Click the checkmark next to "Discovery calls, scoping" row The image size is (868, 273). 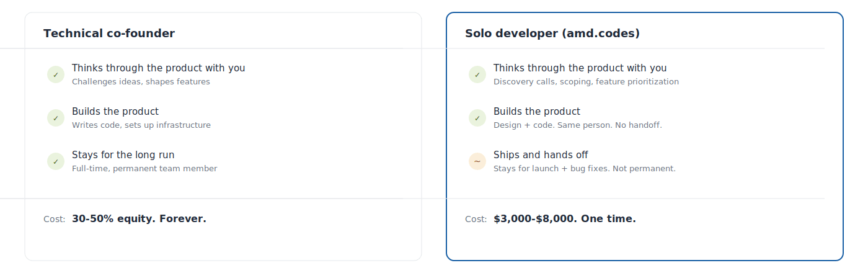(x=477, y=74)
